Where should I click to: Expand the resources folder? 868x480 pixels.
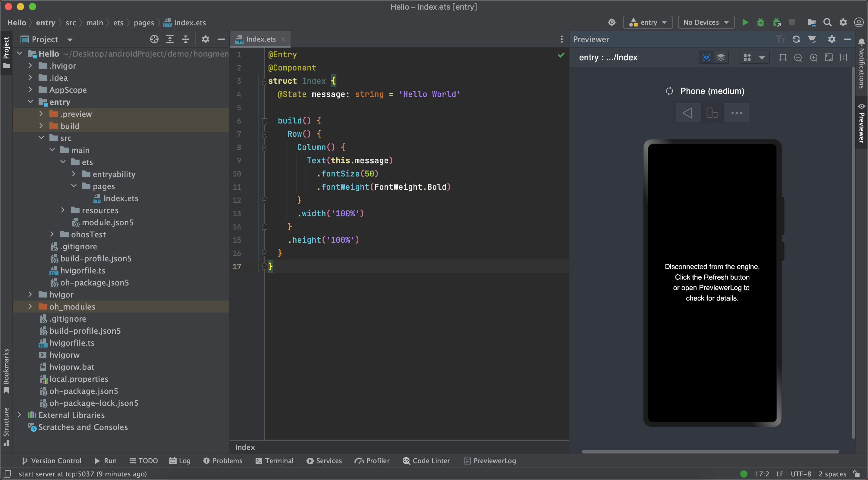[x=63, y=210]
